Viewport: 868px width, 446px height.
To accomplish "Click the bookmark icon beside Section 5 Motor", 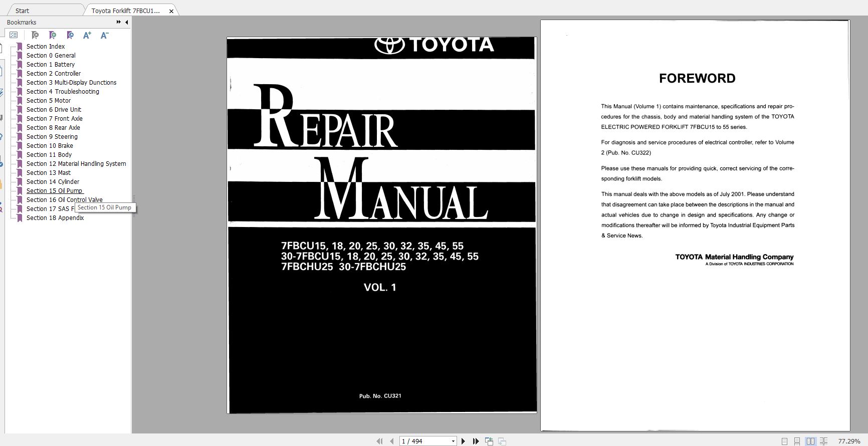I will [20, 101].
